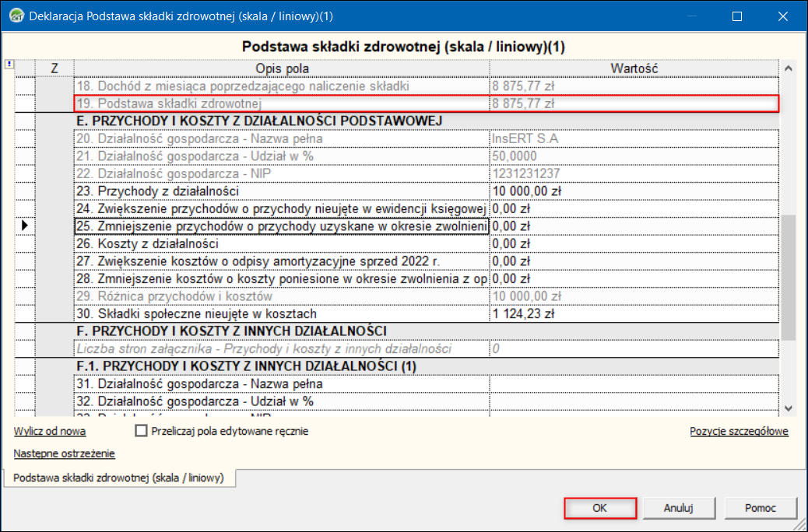Edit value of 26. Koszty z działalności
The image size is (808, 532).
pos(634,243)
